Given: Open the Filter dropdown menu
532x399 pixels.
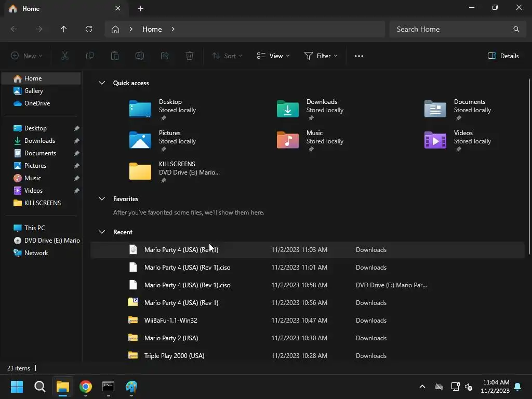Looking at the screenshot, I should pos(321,56).
